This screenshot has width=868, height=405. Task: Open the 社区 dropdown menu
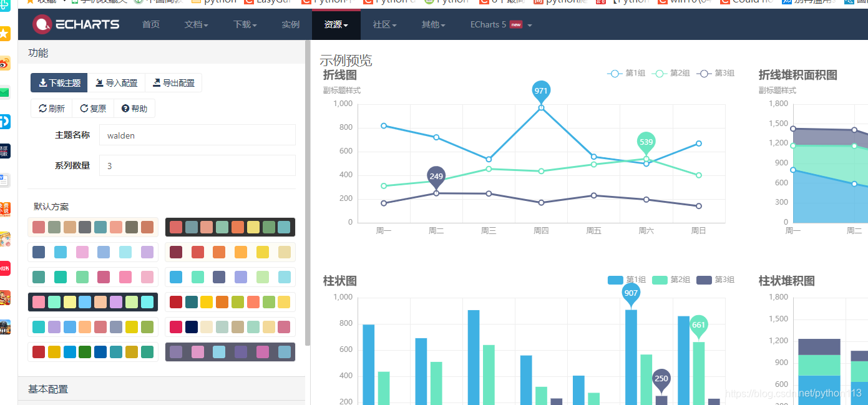point(385,24)
